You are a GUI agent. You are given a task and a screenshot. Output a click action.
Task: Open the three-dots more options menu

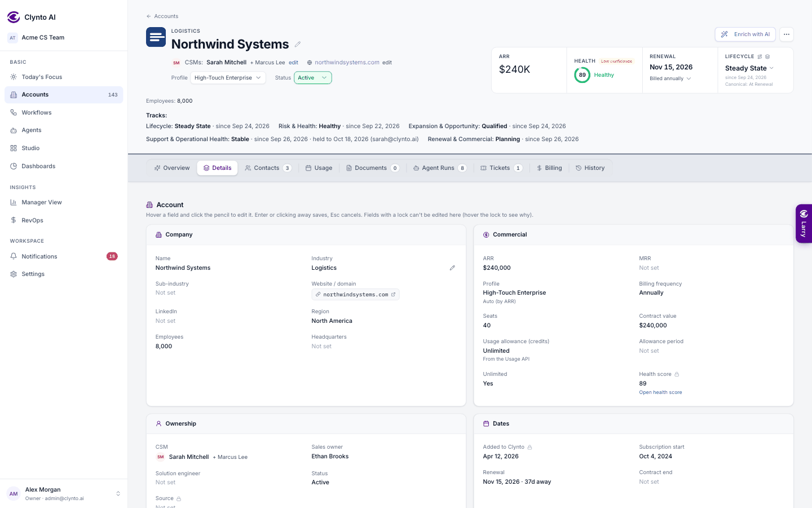click(787, 34)
